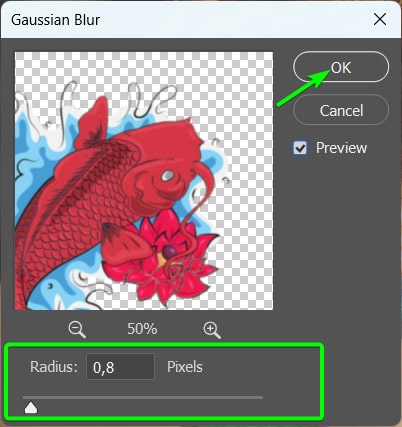The width and height of the screenshot is (402, 427).
Task: Click the Pixels unit label
Action: point(185,367)
